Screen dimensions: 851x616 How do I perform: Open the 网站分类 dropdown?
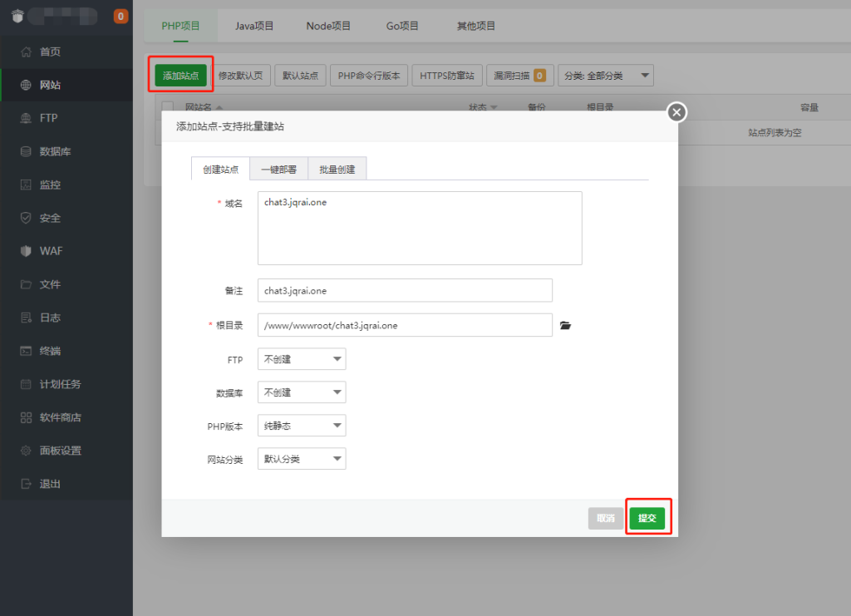click(x=302, y=459)
